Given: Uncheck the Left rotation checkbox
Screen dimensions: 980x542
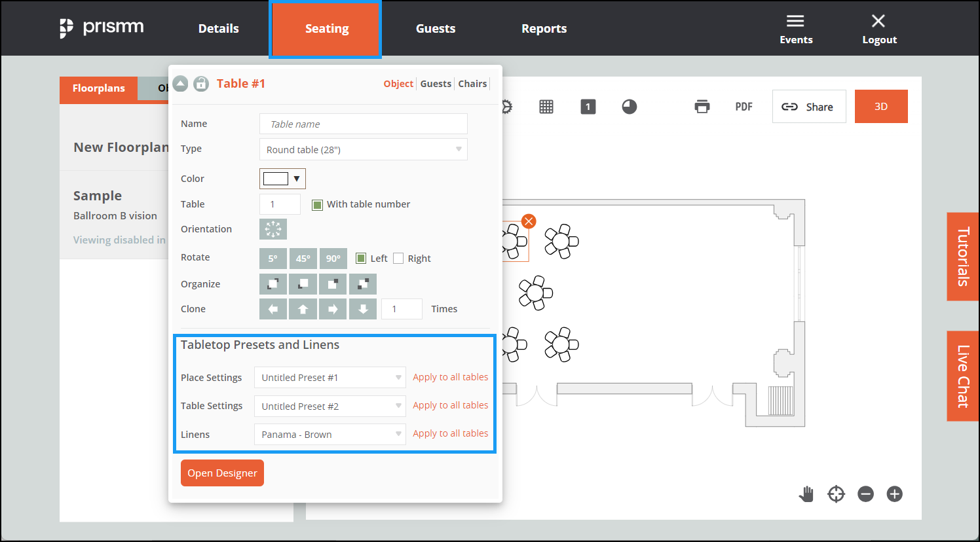Looking at the screenshot, I should (x=361, y=259).
